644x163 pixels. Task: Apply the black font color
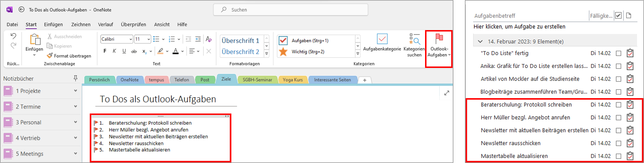click(175, 51)
